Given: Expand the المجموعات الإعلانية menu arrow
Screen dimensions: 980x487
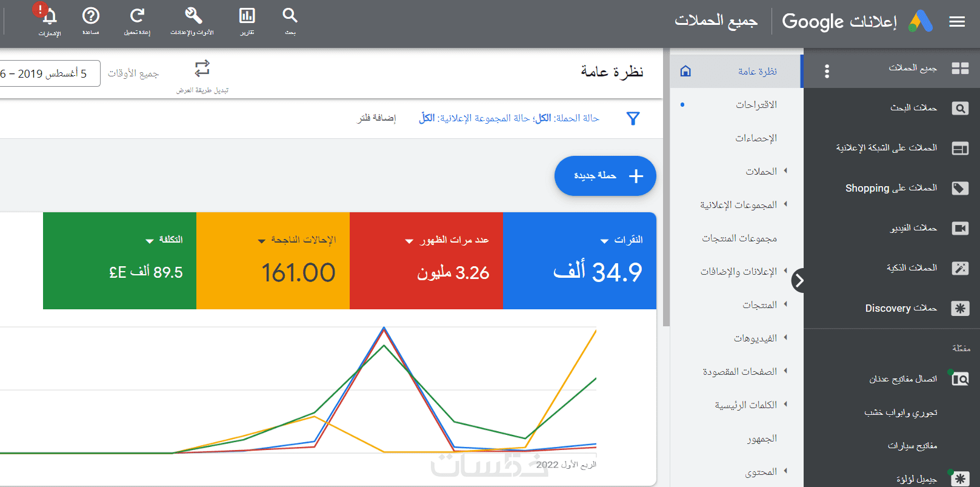Looking at the screenshot, I should 785,204.
